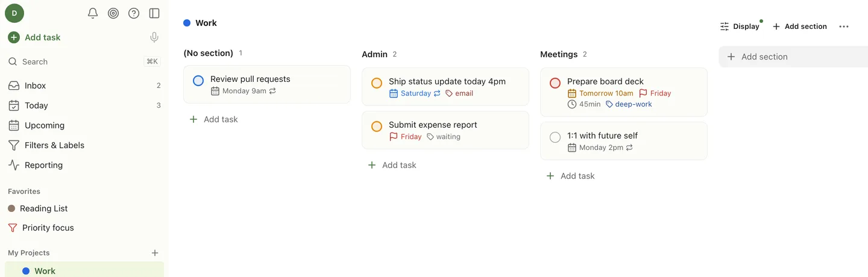Open the Display options
Screen dimensions: 868x277
[x=740, y=26]
